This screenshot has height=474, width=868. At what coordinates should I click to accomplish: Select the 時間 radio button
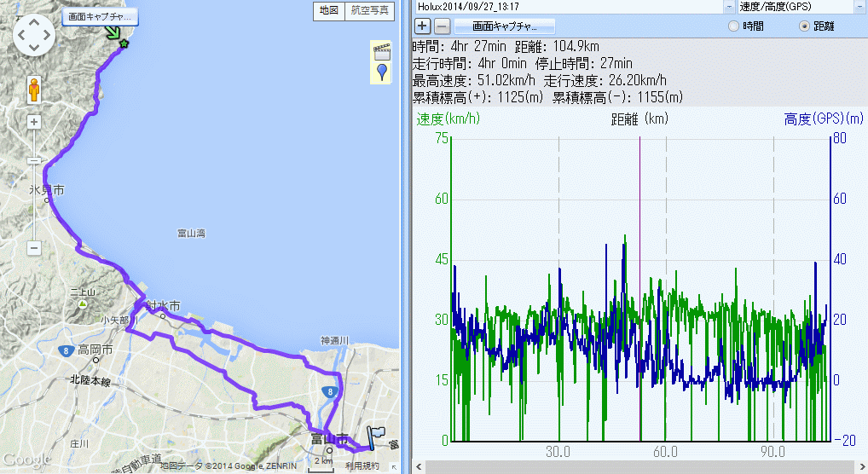[x=734, y=26]
